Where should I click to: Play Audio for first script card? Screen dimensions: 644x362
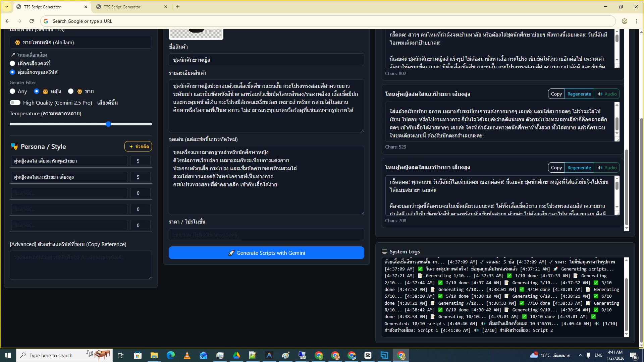pos(607,94)
